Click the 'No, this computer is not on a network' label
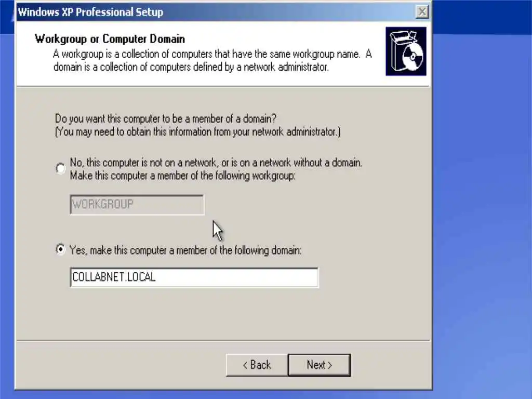The height and width of the screenshot is (399, 532). [216, 169]
